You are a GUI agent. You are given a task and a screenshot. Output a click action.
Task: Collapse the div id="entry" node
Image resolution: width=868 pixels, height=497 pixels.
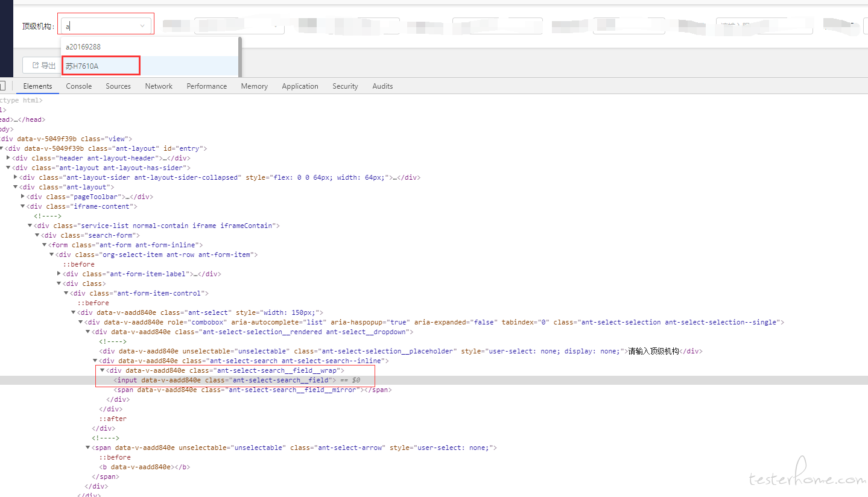pos(1,148)
